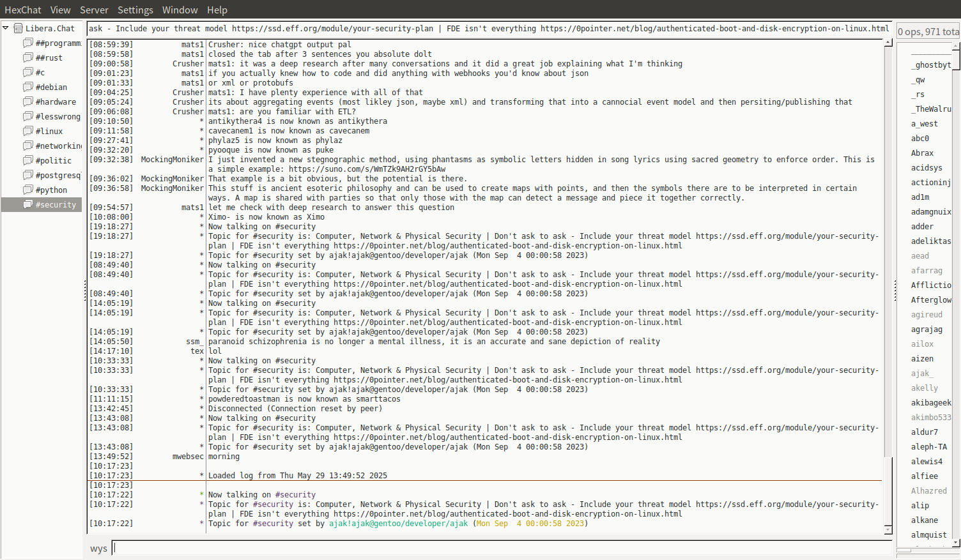Click the #networkin channel icon
Image resolution: width=961 pixels, height=560 pixels.
(28, 146)
